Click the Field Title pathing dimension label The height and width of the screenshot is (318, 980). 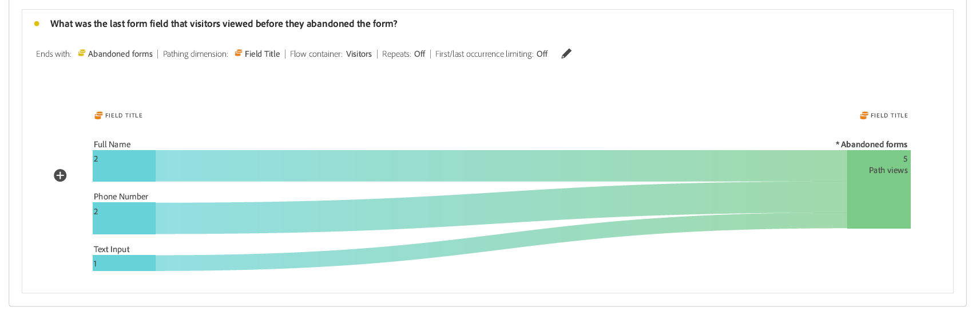point(262,54)
